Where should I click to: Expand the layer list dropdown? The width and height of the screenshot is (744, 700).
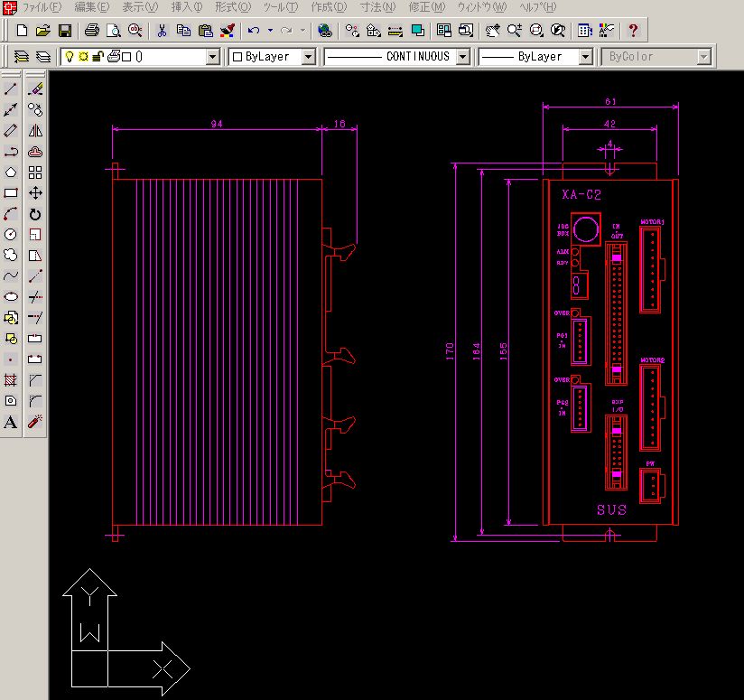pos(213,57)
